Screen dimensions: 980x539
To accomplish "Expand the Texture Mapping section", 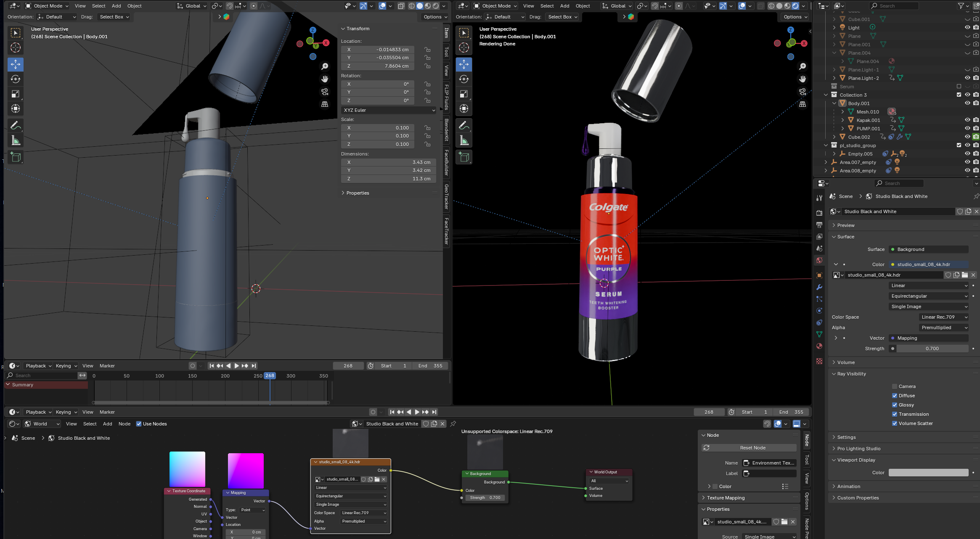I will [x=726, y=498].
